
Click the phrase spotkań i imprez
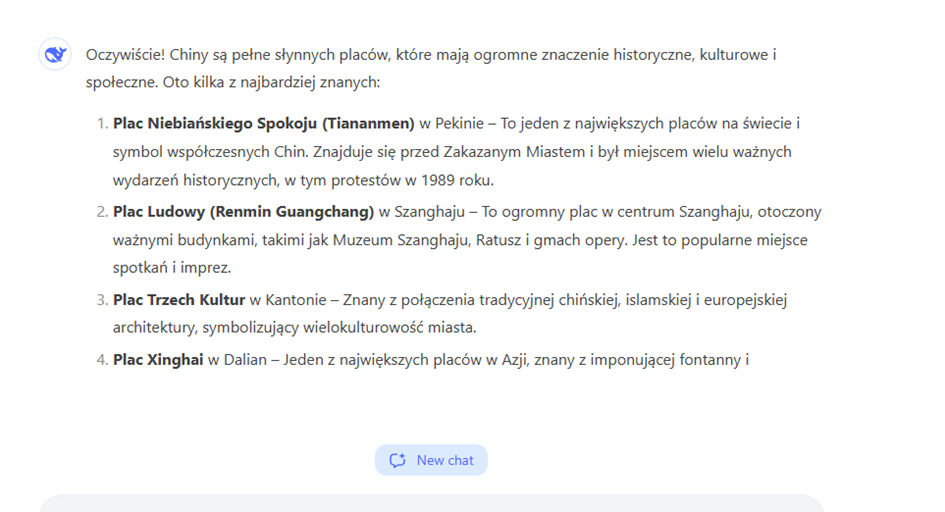tap(172, 269)
